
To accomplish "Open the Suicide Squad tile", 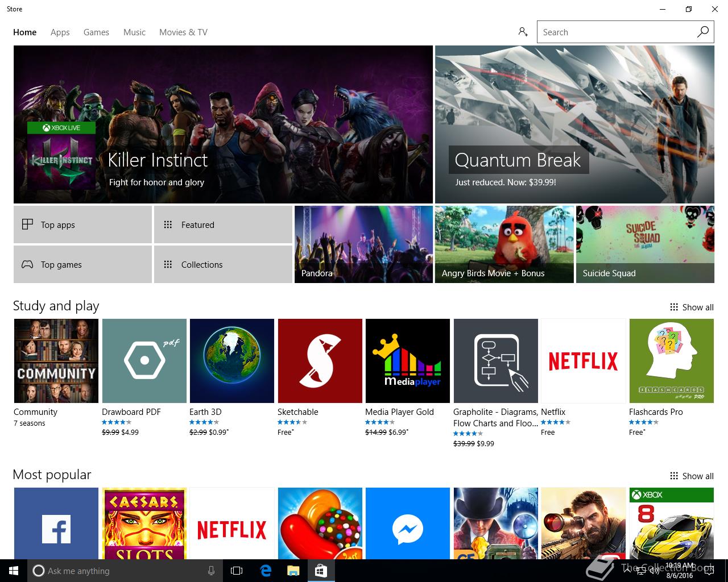I will (645, 244).
